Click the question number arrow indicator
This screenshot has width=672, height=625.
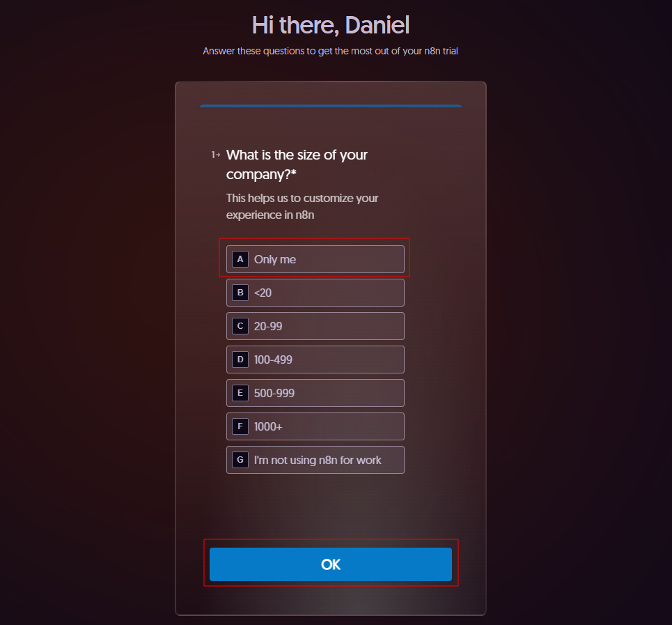(215, 155)
